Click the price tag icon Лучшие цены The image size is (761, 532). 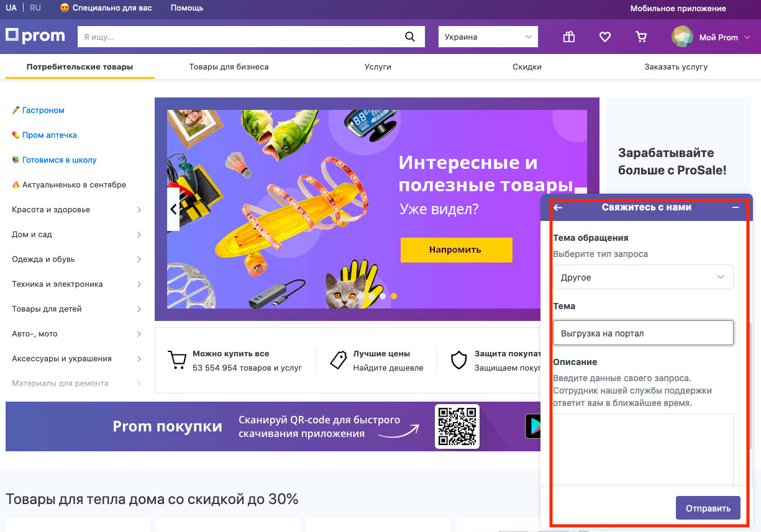point(338,360)
